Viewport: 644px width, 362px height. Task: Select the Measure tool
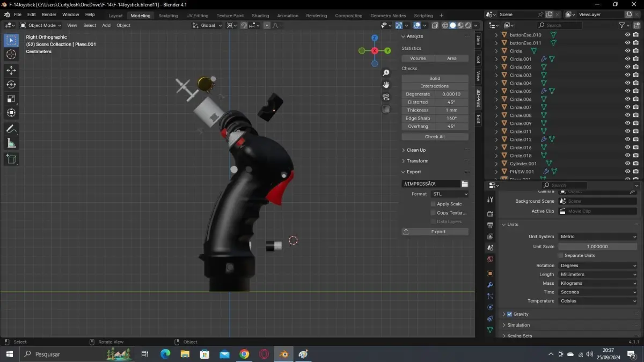point(11,143)
